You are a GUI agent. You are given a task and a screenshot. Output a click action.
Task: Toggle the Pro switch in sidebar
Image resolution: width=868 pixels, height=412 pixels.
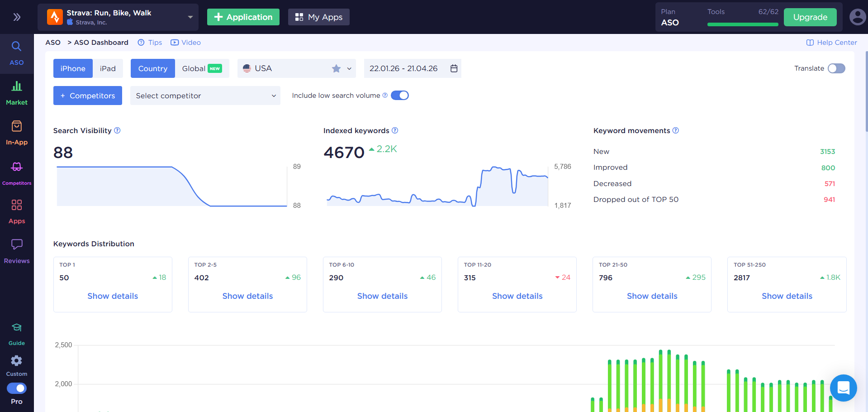point(17,388)
